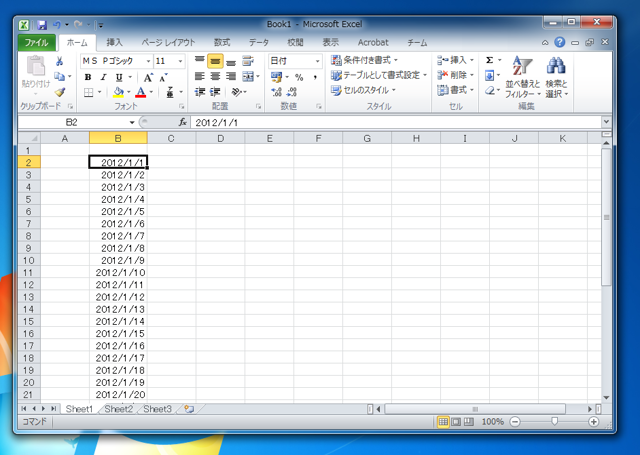The width and height of the screenshot is (640, 455).
Task: Click the Fill down arrow icon
Action: [x=489, y=75]
